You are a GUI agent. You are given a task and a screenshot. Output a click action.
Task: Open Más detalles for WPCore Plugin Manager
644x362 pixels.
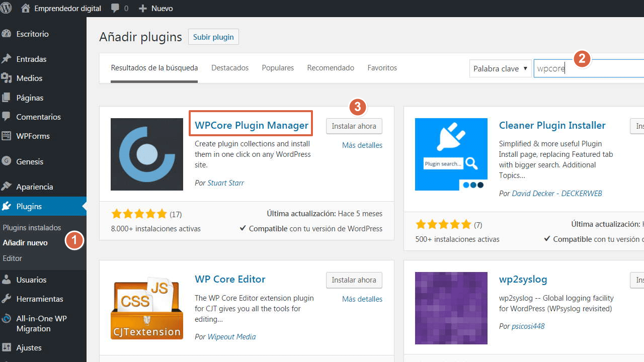point(362,145)
